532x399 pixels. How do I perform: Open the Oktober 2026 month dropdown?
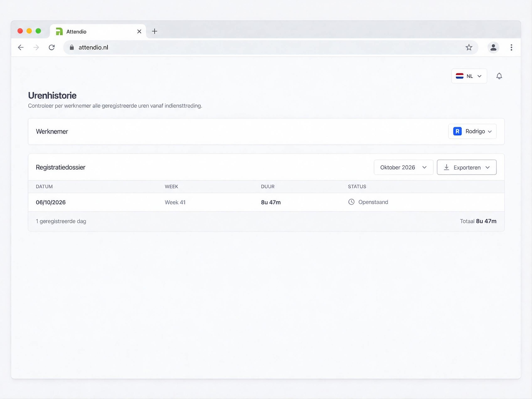pyautogui.click(x=403, y=167)
